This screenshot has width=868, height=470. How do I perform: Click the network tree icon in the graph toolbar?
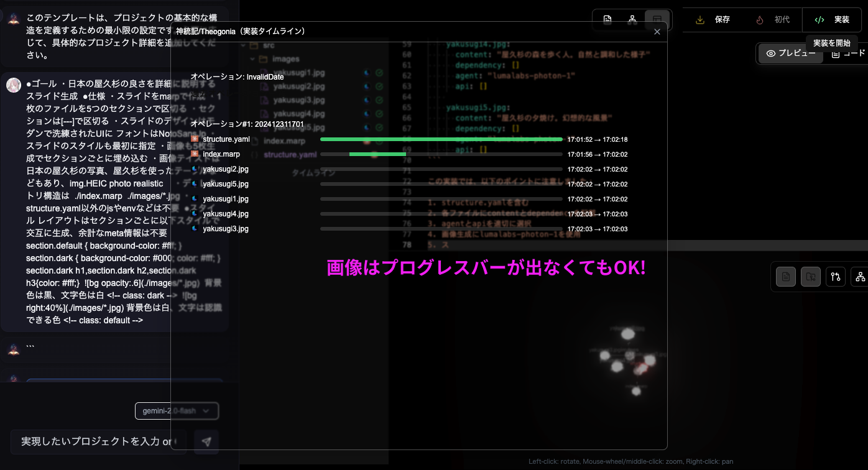tap(861, 277)
